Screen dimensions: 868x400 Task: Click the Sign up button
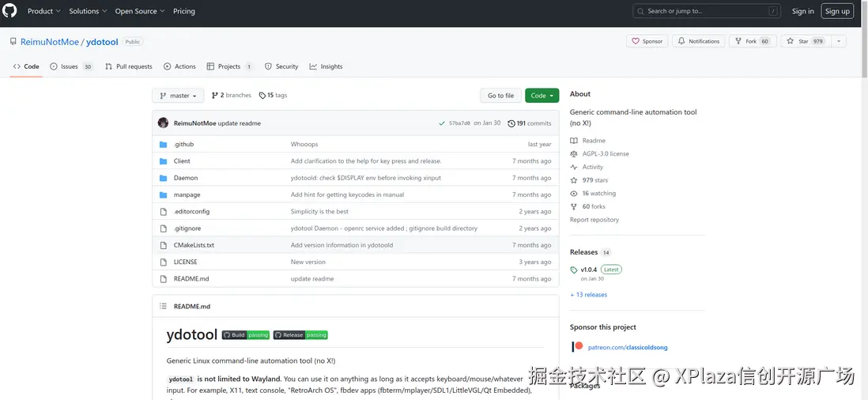coord(837,11)
